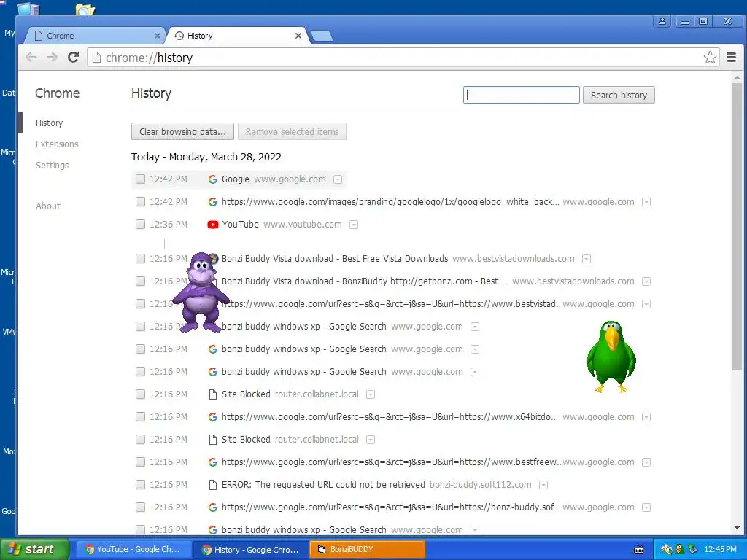Open the Chrome hamburger menu

(731, 58)
